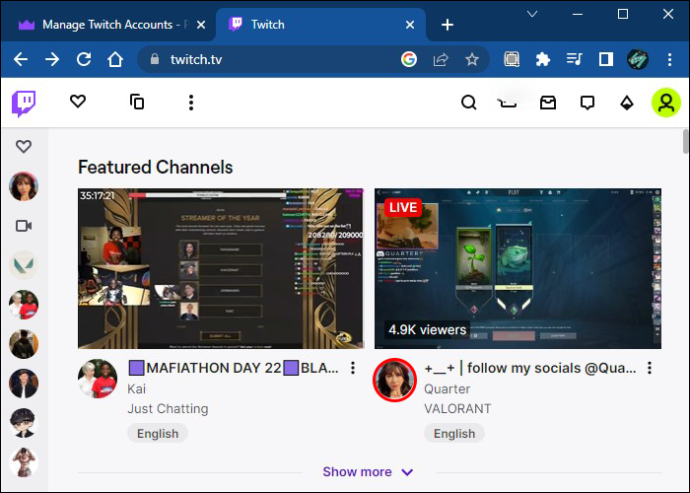Open the MAFIATHON stream thumbnail

coord(221,269)
